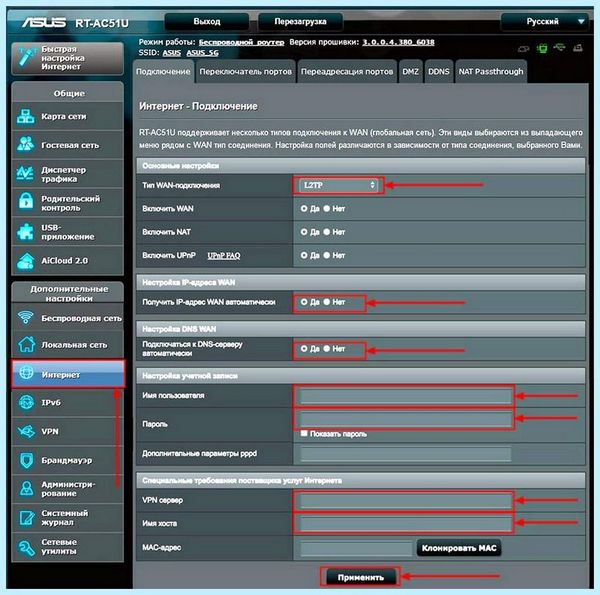Switch to the Переадресация портов tab

pos(347,72)
